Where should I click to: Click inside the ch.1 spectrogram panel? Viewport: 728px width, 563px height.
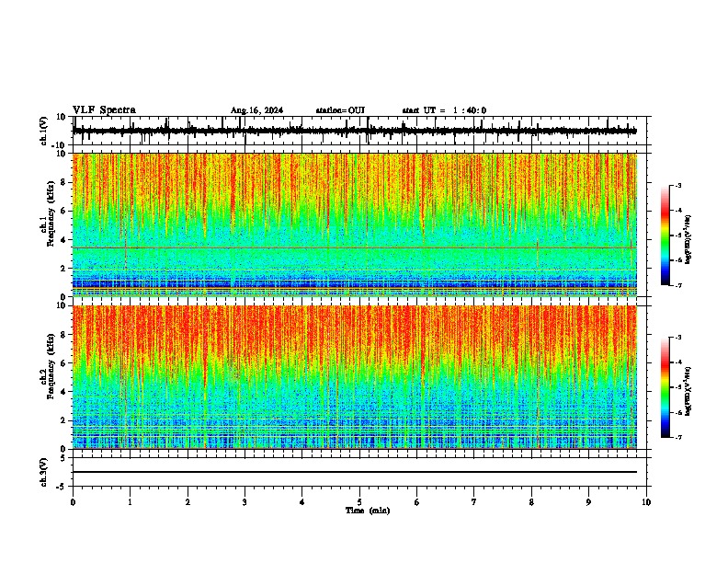coord(355,224)
